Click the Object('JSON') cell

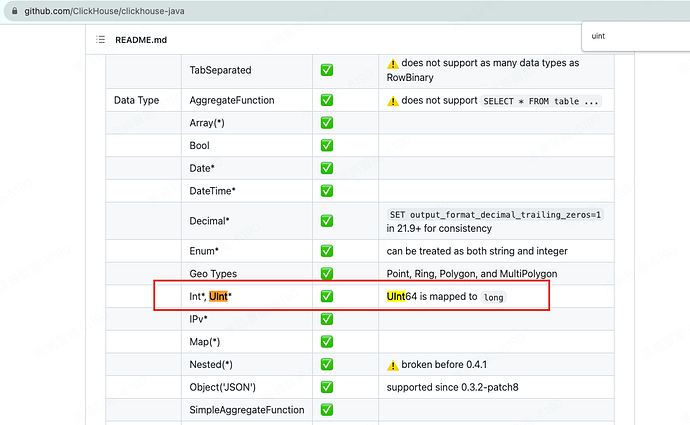pos(247,387)
